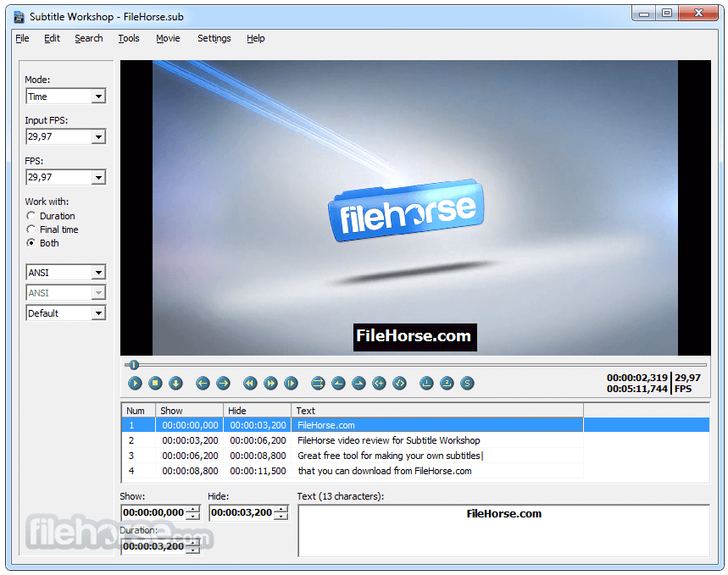The image size is (728, 575).
Task: Click the video preview area
Action: pyautogui.click(x=415, y=208)
